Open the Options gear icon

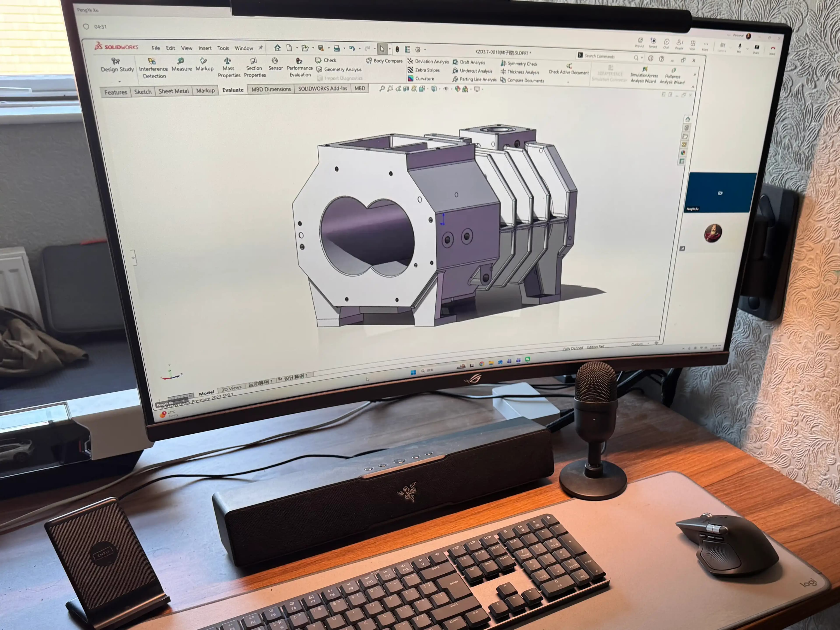point(417,50)
